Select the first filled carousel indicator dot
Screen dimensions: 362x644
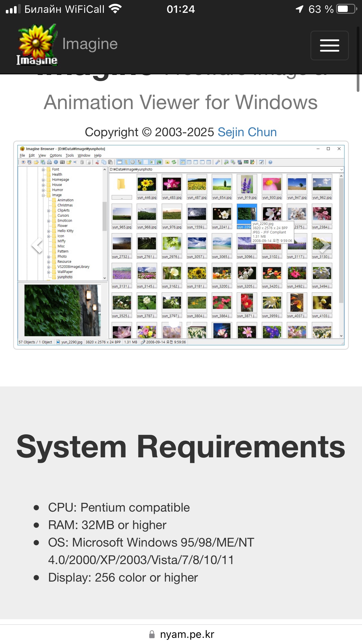coord(174,323)
